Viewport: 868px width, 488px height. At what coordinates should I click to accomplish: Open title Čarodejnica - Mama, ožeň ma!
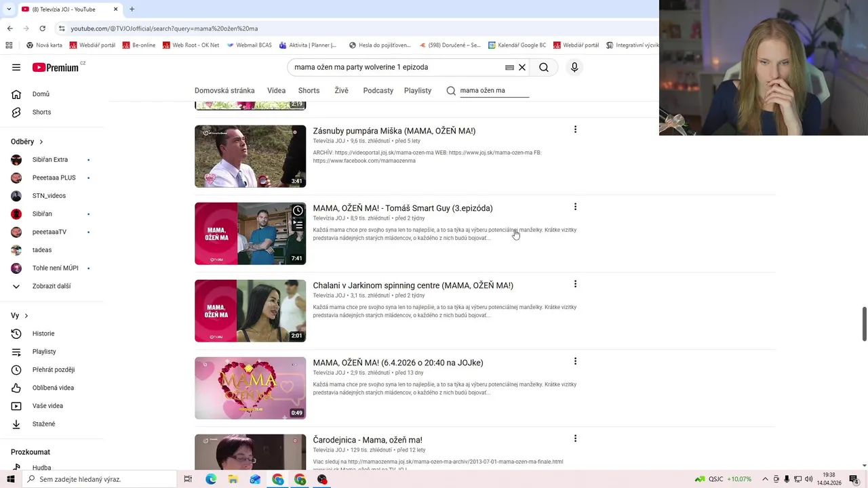(x=368, y=440)
